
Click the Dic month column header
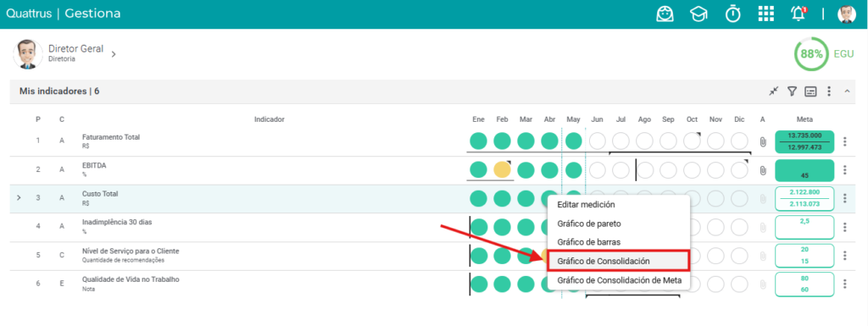click(739, 119)
